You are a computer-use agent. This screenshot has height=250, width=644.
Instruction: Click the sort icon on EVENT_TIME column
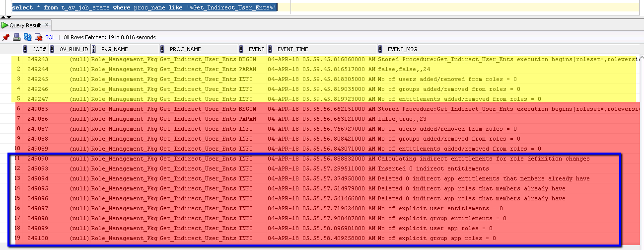tap(270, 49)
